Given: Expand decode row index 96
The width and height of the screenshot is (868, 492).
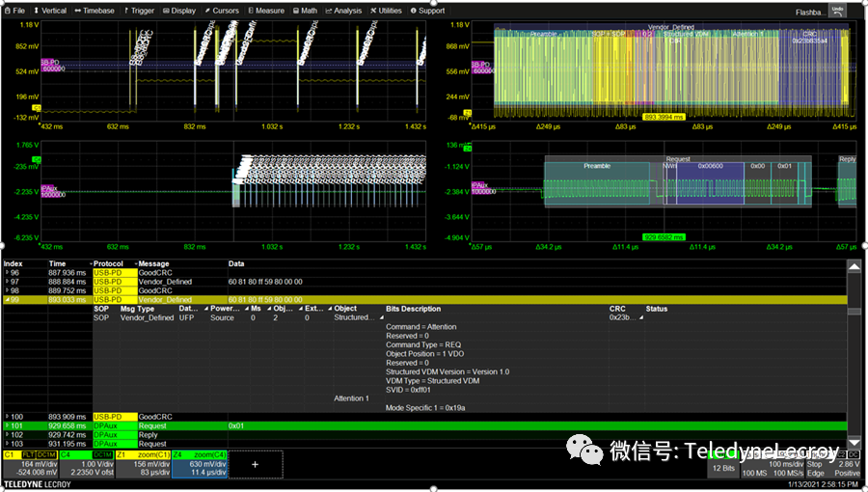Looking at the screenshot, I should tap(6, 273).
